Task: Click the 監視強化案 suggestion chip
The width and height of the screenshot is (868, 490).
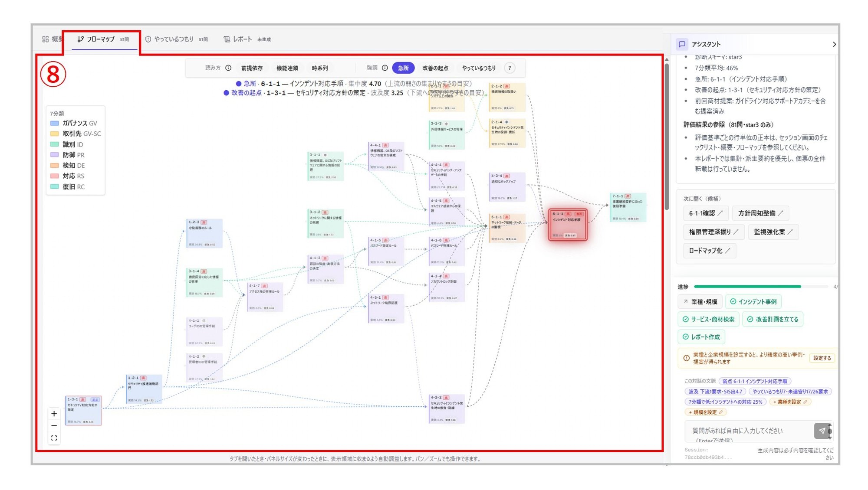Action: (x=773, y=232)
